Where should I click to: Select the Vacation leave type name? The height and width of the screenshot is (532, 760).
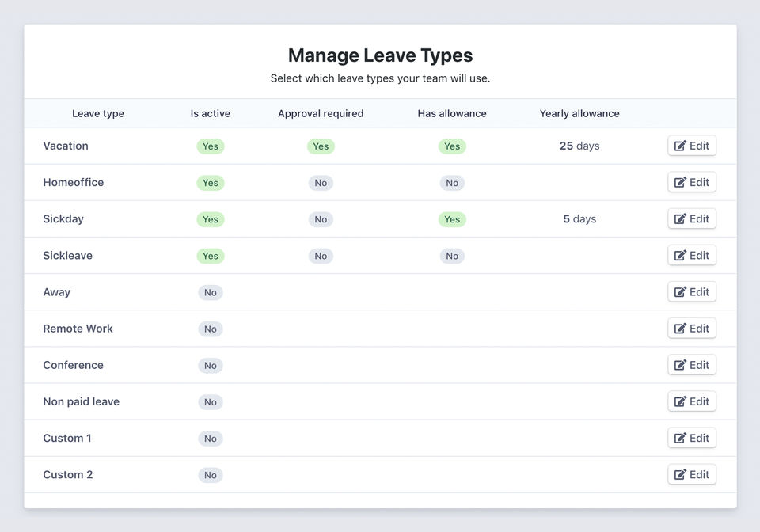click(66, 146)
